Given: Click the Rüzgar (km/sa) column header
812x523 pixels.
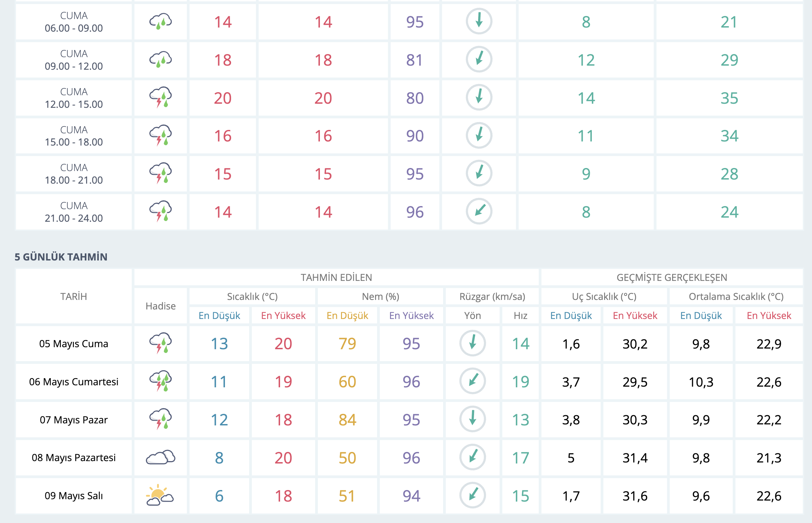Looking at the screenshot, I should click(492, 297).
